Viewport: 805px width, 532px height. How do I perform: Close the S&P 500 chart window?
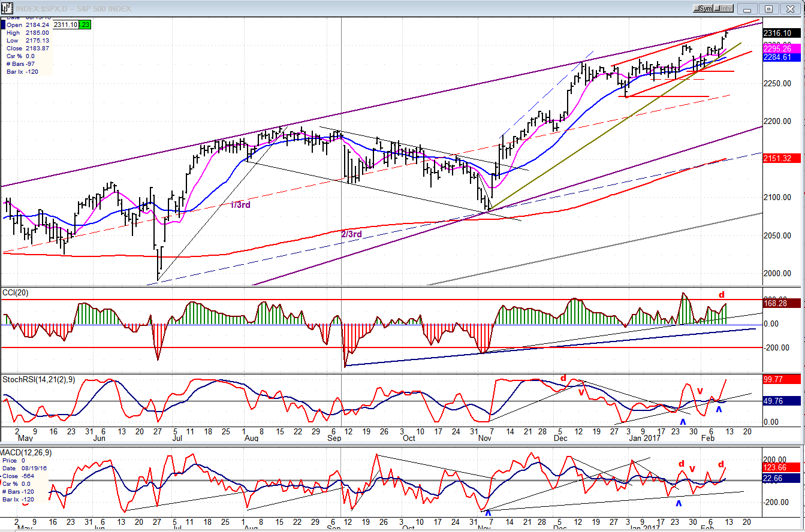coord(792,8)
